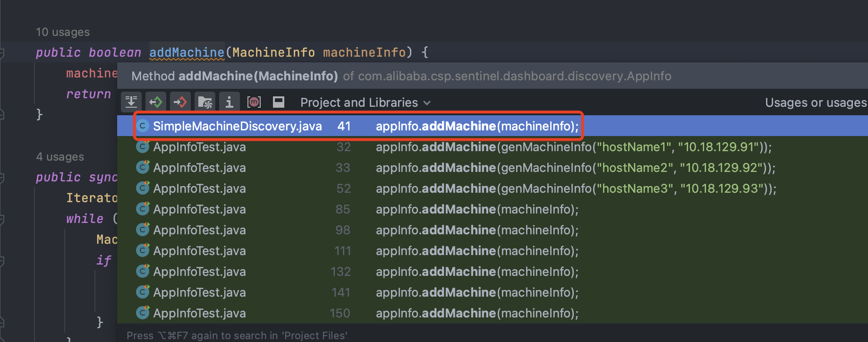Click the '4 usages' inlay hint

click(x=60, y=157)
